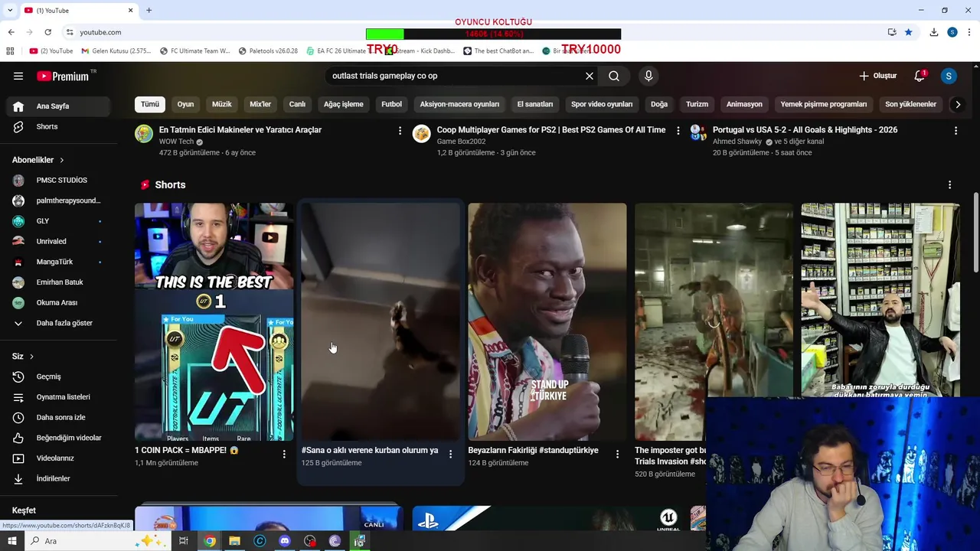Viewport: 980px width, 551px height.
Task: Select the Canlı filter chip
Action: [297, 104]
